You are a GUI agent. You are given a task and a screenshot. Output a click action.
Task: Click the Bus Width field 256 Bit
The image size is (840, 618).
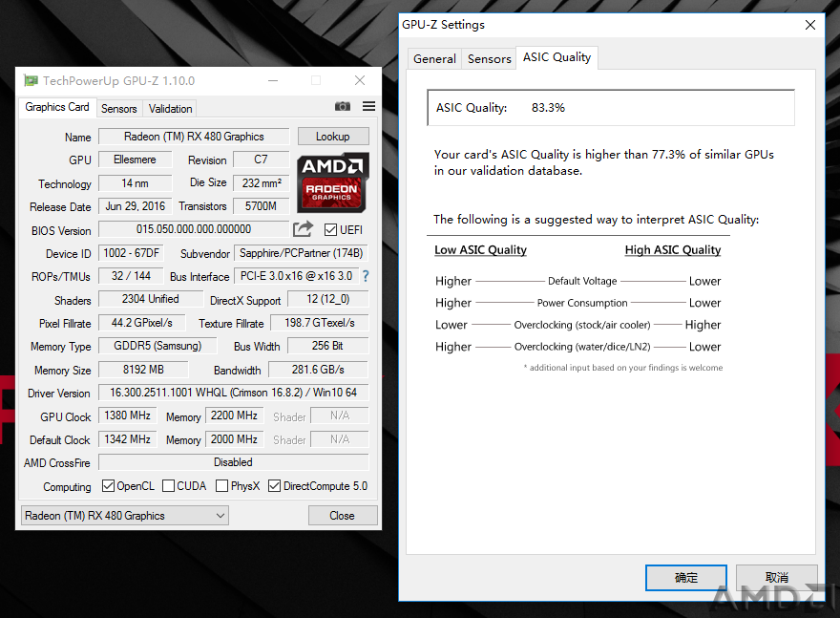pyautogui.click(x=327, y=346)
